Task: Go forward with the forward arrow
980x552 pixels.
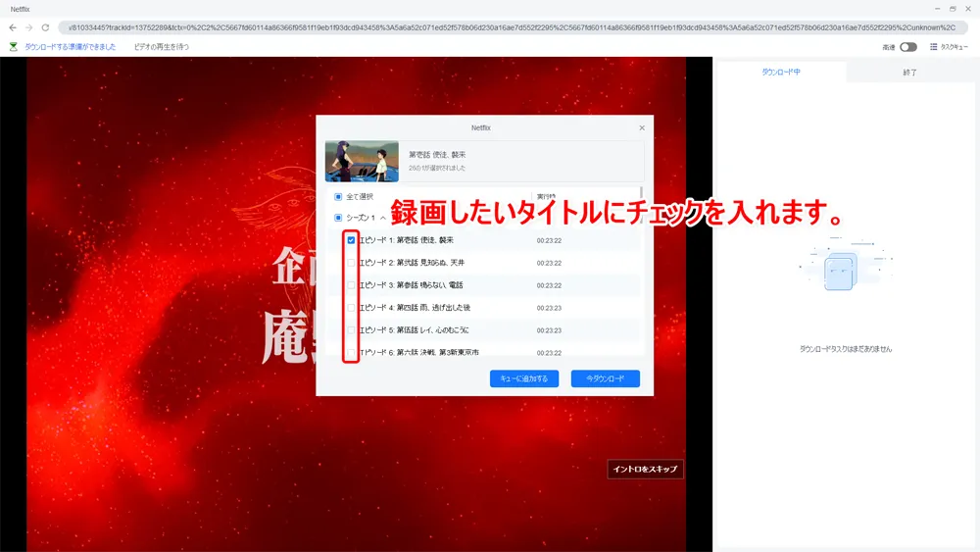Action: tap(28, 27)
